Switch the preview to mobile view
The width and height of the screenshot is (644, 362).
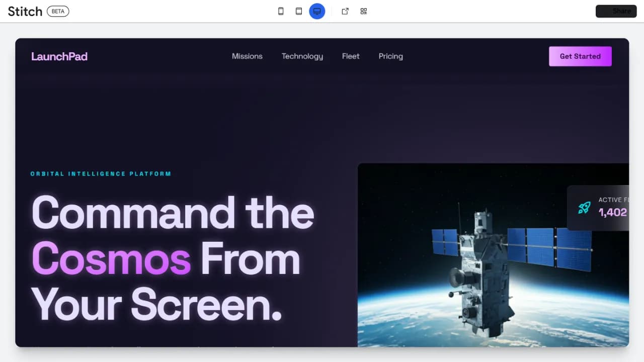[x=281, y=11]
